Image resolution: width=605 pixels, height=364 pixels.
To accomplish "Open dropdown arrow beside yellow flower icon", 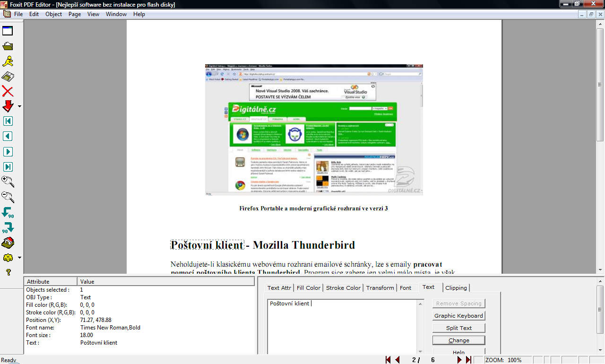I will coord(19,258).
